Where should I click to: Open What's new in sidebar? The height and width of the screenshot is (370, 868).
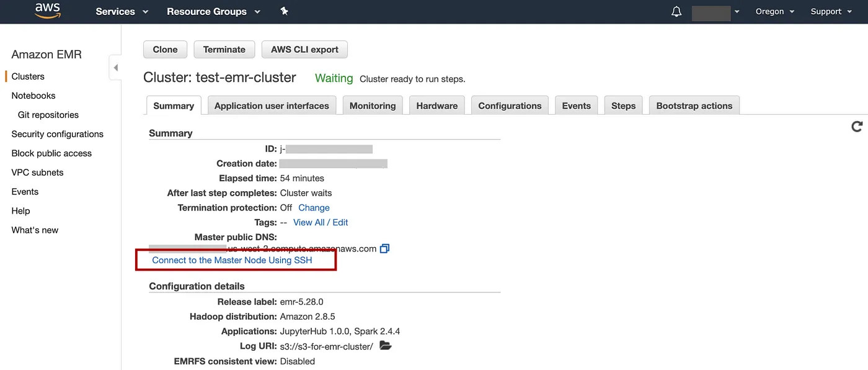coord(35,230)
